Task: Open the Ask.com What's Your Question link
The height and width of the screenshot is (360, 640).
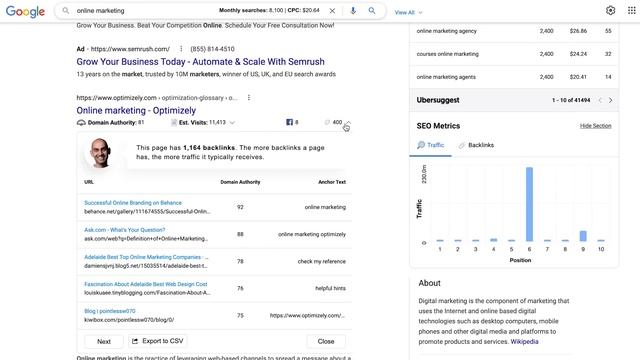Action: pos(124,230)
